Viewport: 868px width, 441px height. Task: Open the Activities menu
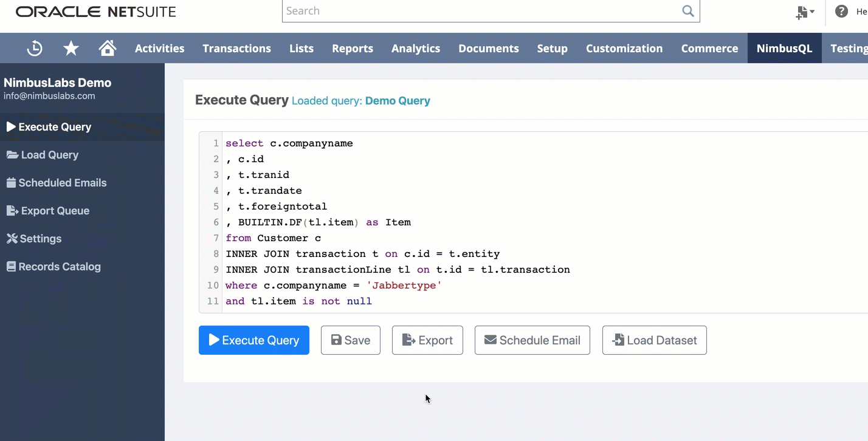pos(159,49)
